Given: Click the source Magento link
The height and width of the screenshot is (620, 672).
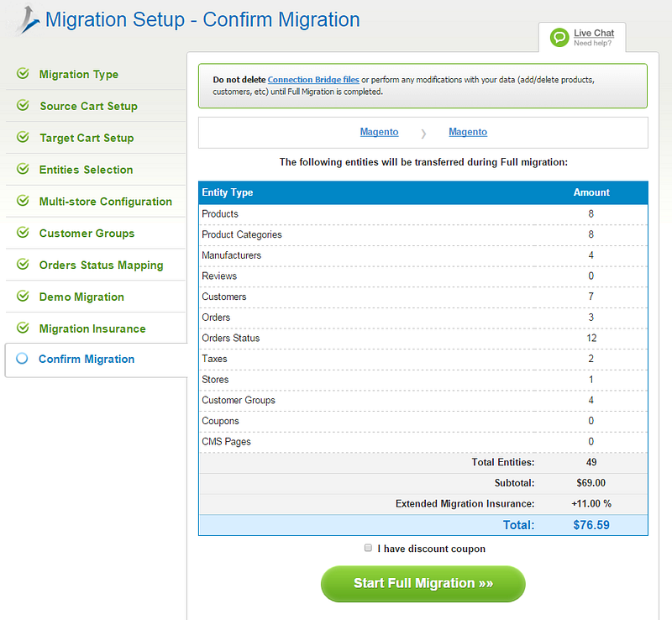Looking at the screenshot, I should point(380,132).
